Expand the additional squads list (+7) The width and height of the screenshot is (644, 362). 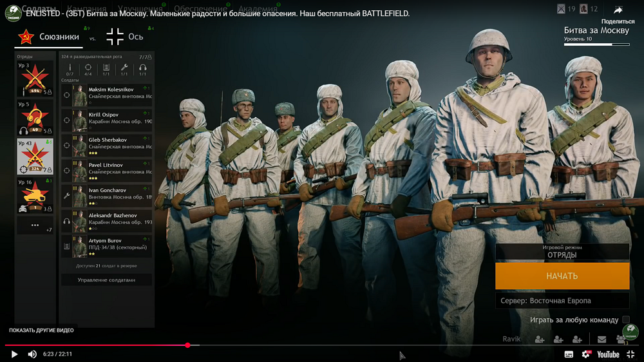point(35,226)
